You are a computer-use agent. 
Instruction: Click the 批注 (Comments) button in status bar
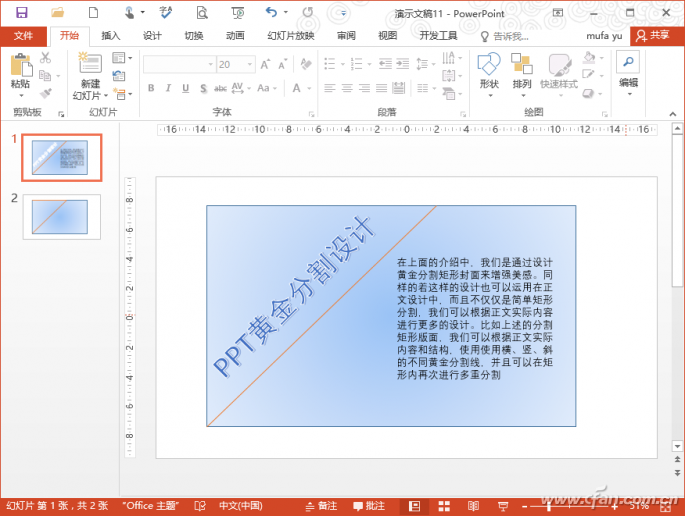(368, 506)
